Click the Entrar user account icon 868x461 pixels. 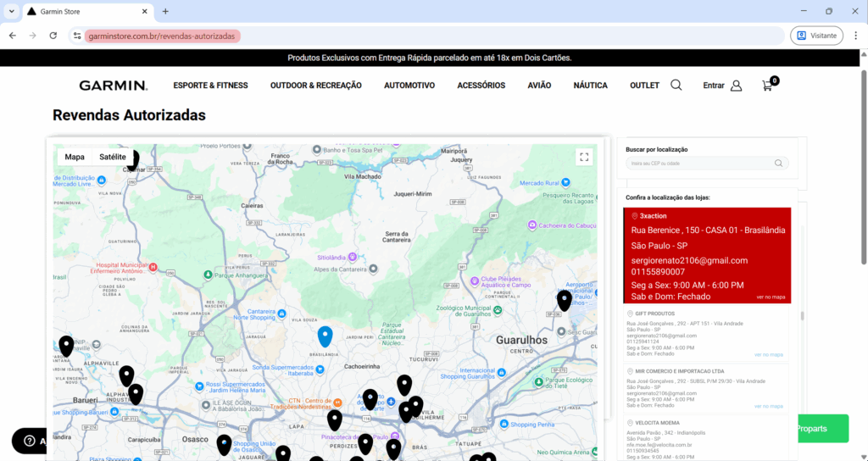pos(736,86)
